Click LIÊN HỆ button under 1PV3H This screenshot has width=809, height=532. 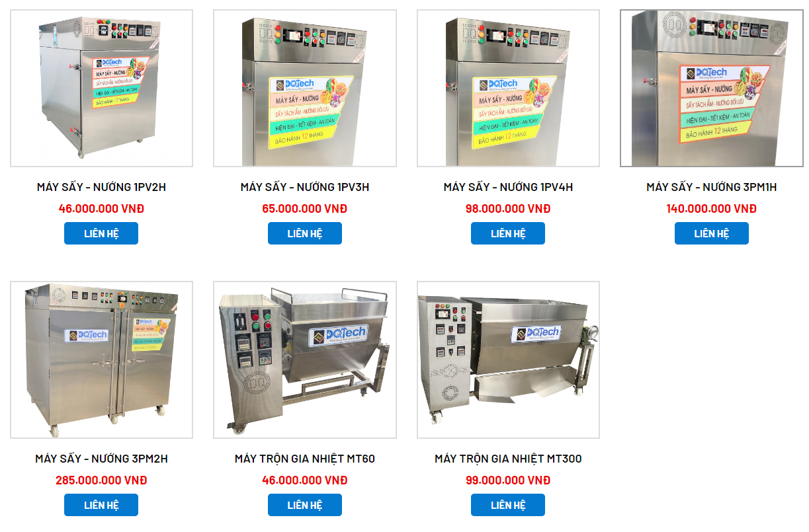point(305,233)
